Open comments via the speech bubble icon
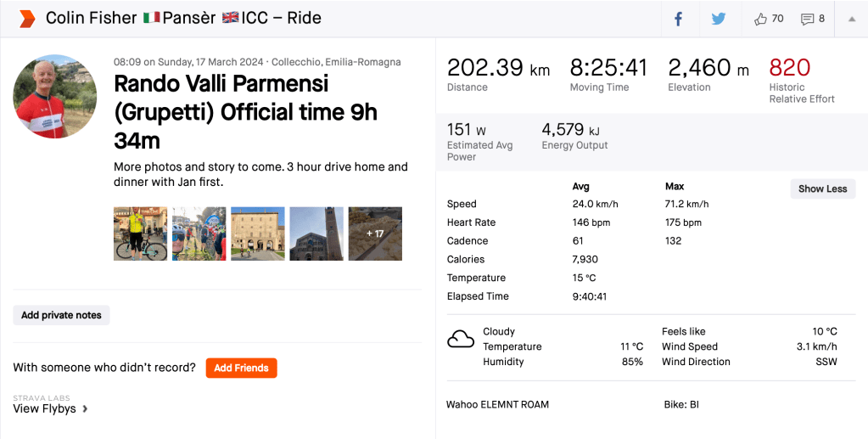This screenshot has height=439, width=868. [808, 19]
